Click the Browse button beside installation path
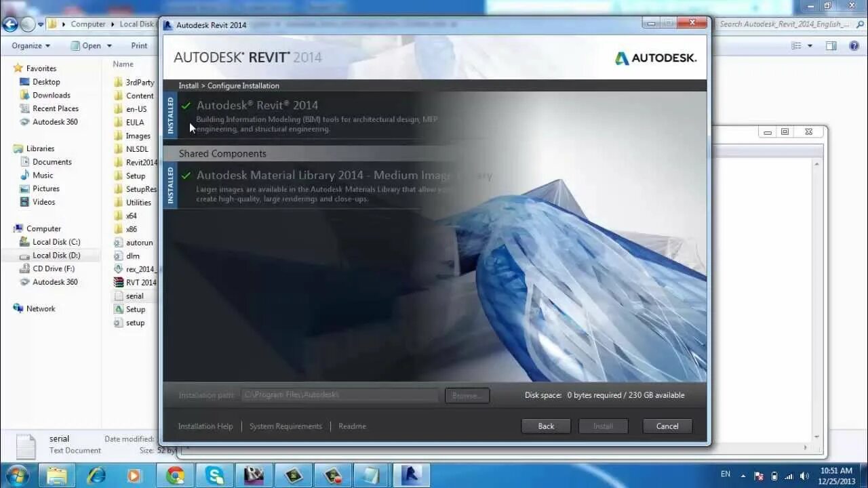 coord(467,395)
